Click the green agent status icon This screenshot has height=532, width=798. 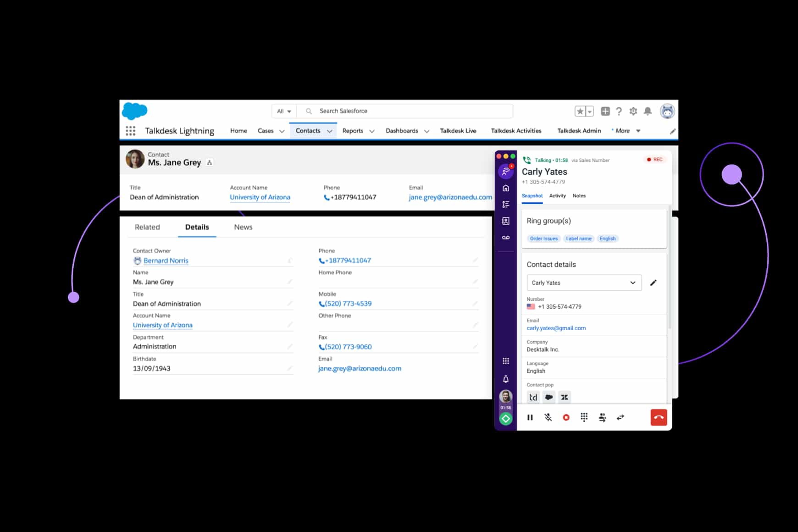(505, 418)
